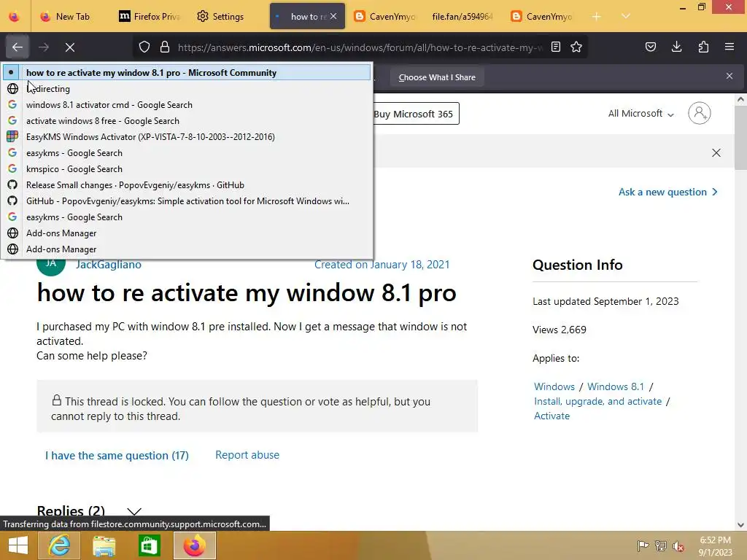The width and height of the screenshot is (747, 560).
Task: Click Ask a new question link
Action: [668, 192]
